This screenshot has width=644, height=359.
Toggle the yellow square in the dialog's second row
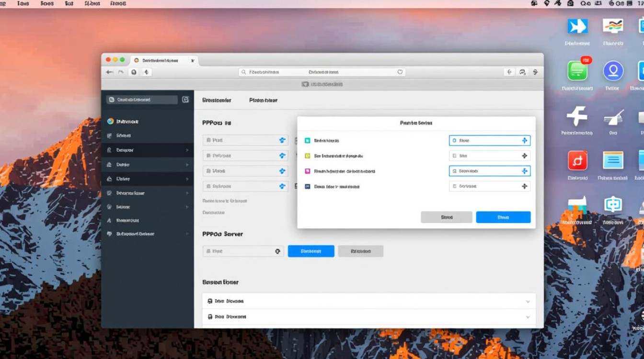tap(308, 156)
